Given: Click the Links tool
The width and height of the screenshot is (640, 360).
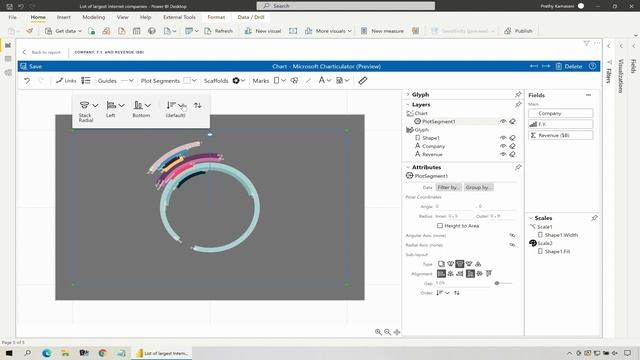Looking at the screenshot, I should (66, 81).
